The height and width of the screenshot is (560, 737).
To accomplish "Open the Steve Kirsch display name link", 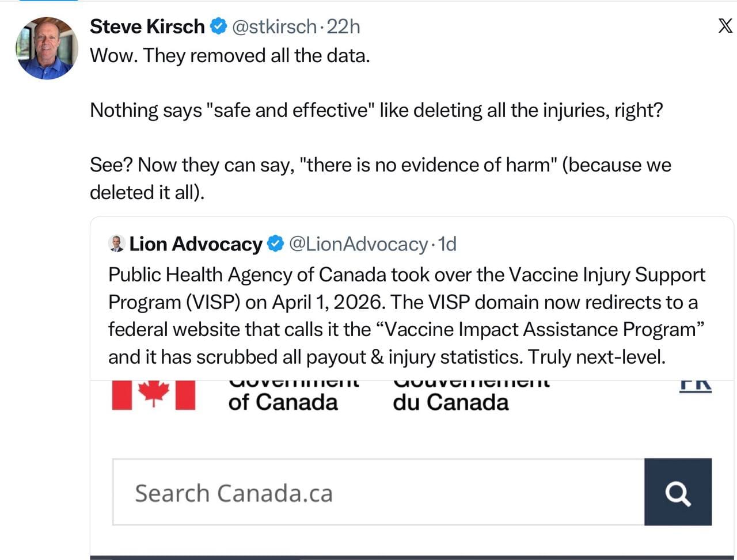I will point(147,26).
